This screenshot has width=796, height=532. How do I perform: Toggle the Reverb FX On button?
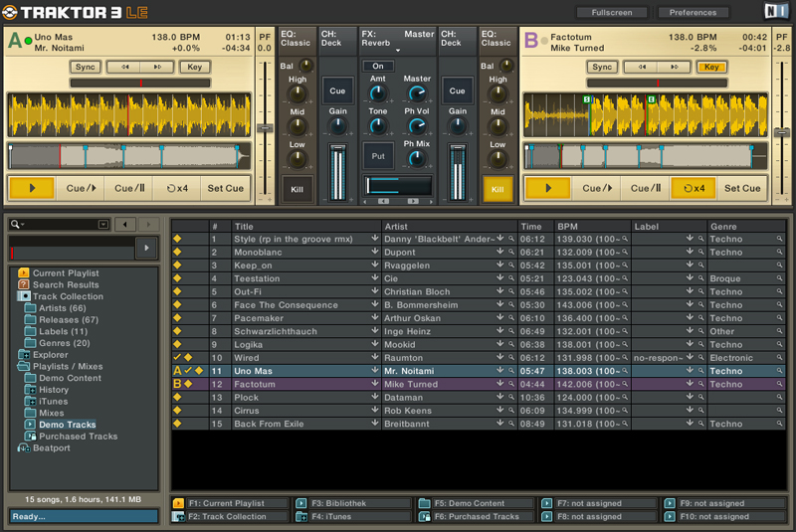tap(378, 67)
